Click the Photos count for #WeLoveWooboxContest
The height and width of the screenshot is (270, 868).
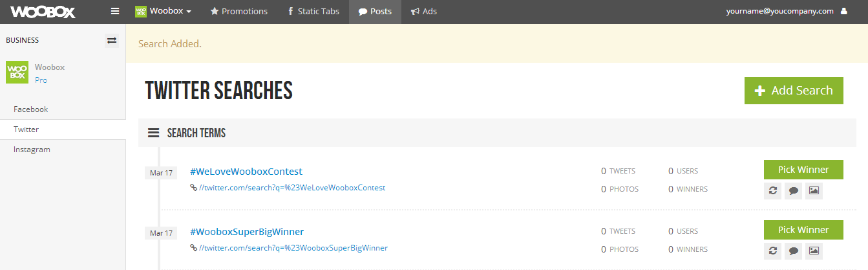tap(620, 189)
